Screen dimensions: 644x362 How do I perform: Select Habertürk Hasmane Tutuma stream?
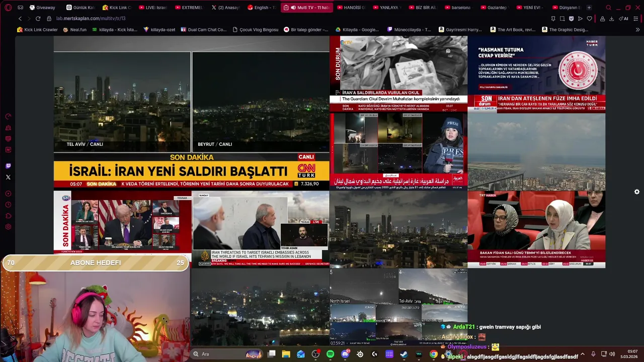(536, 74)
